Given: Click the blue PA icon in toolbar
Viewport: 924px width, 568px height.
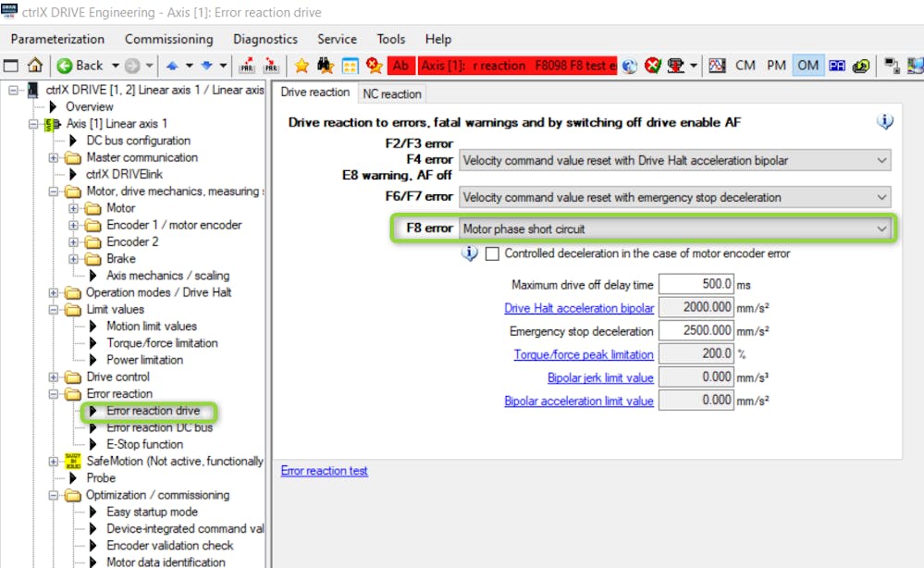Looking at the screenshot, I should tap(837, 66).
